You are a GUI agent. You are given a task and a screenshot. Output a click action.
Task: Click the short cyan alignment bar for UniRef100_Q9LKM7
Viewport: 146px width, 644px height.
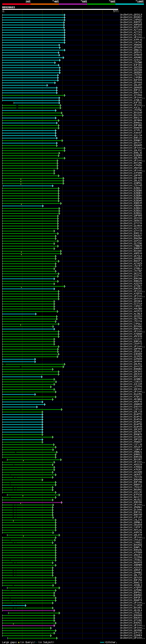tap(25, 85)
